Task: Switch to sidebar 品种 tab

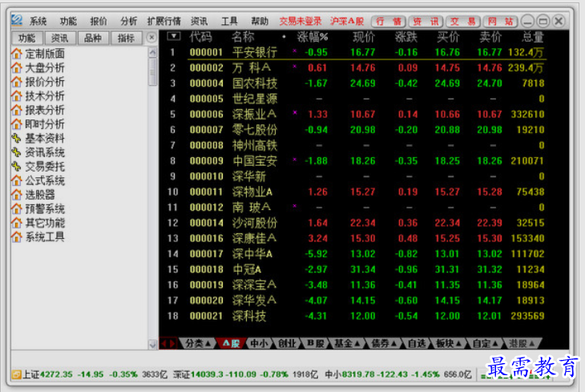Action: [x=93, y=38]
